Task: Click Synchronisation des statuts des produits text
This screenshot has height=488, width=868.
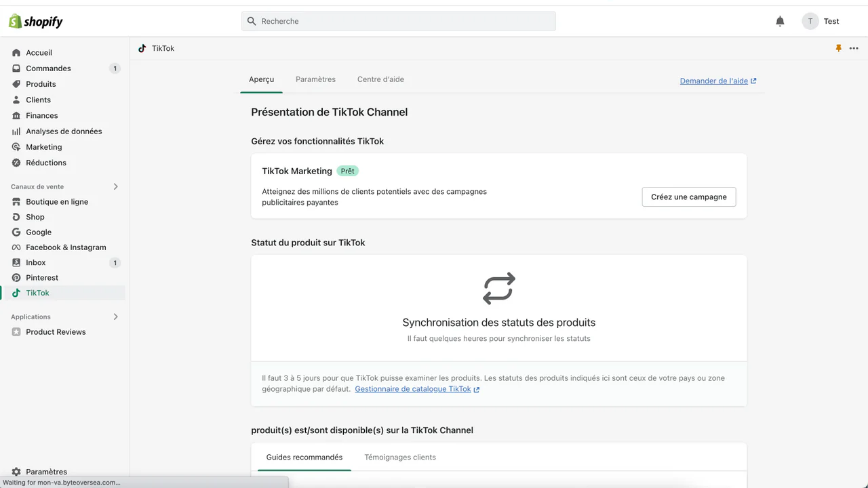Action: pyautogui.click(x=499, y=323)
